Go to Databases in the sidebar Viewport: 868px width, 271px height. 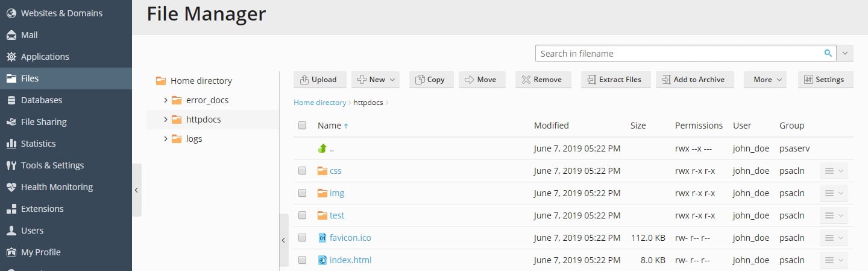41,100
